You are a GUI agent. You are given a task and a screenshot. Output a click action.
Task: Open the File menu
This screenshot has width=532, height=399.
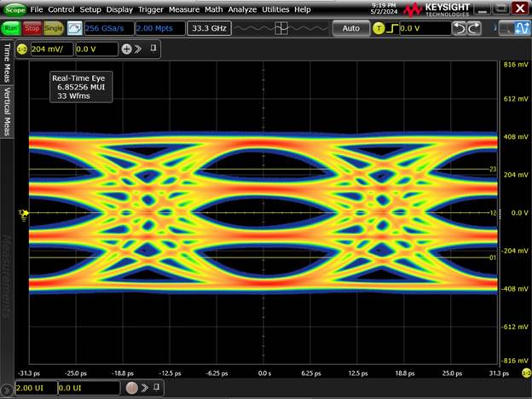tap(37, 9)
